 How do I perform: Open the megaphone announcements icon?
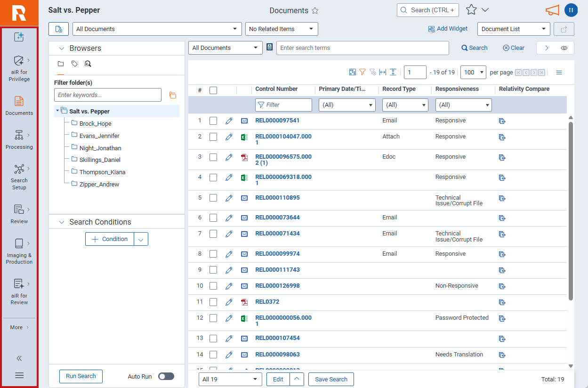pos(552,10)
